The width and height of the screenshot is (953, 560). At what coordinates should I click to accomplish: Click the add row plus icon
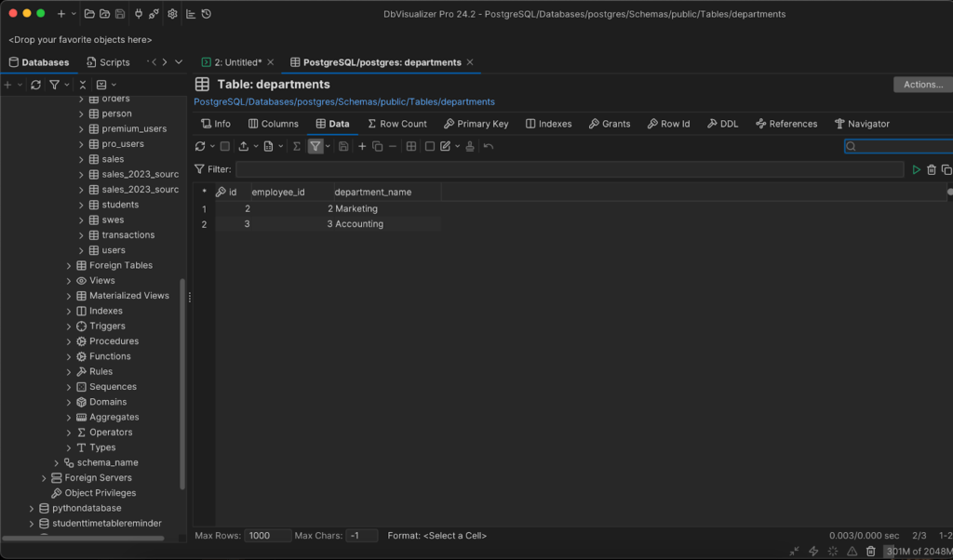(x=363, y=146)
